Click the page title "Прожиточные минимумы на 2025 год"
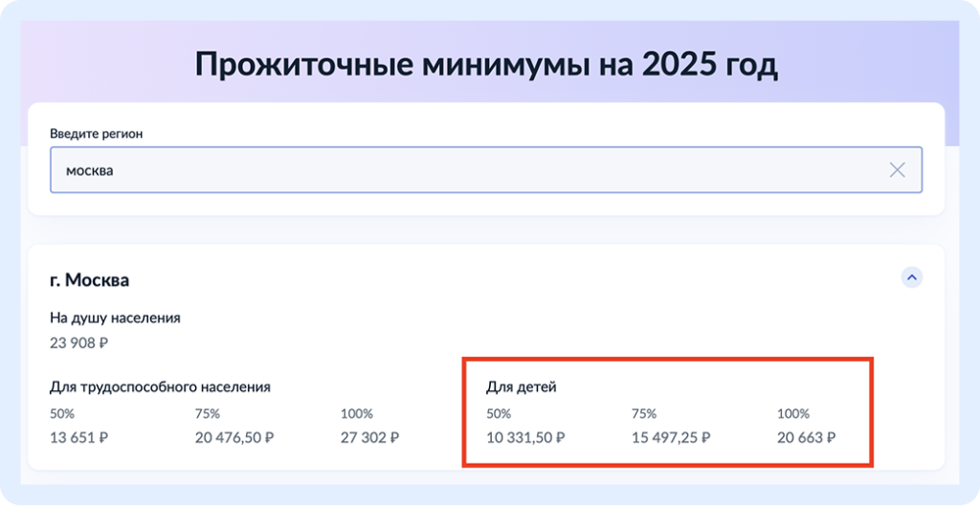Screen dimensions: 980x506 click(x=486, y=65)
